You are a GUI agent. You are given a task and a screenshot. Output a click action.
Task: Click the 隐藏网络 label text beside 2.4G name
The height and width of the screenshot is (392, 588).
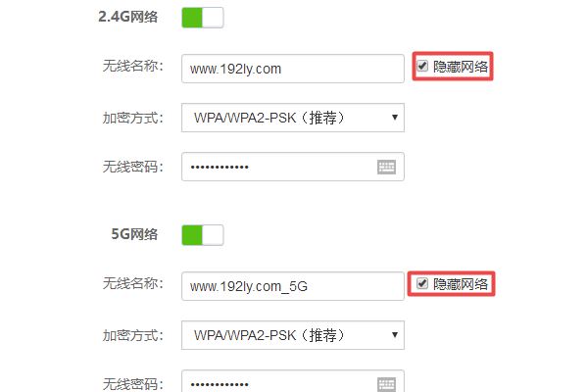coord(461,67)
